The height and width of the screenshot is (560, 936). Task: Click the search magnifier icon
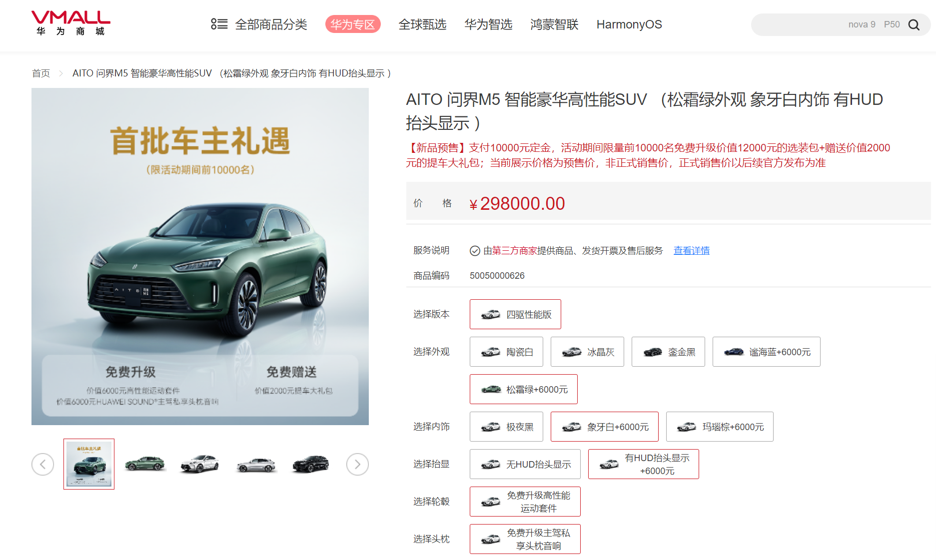(915, 24)
